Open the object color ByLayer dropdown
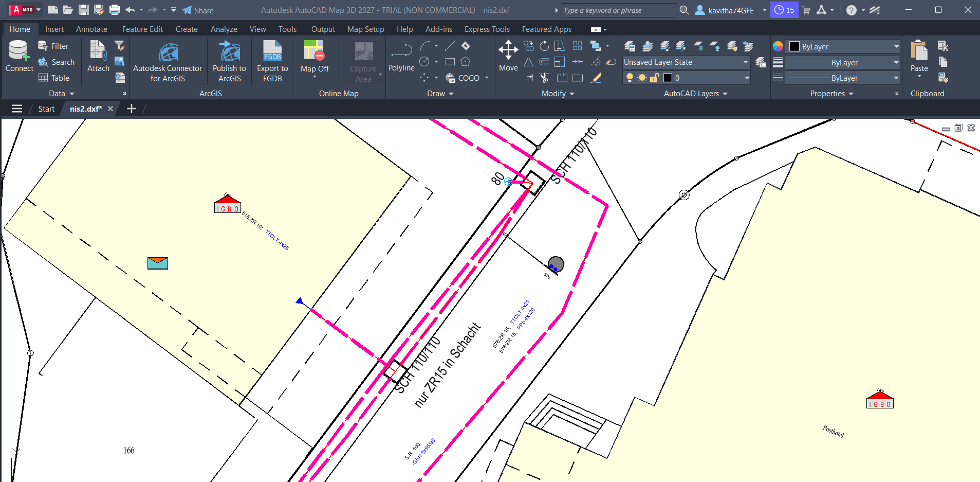The width and height of the screenshot is (980, 482). tap(843, 46)
